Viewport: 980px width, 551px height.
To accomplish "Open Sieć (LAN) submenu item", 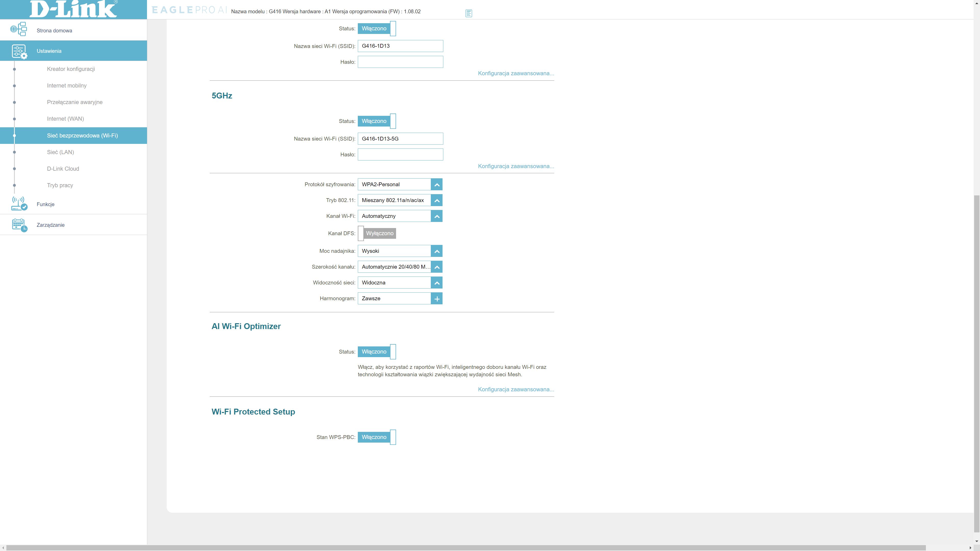I will [x=60, y=152].
